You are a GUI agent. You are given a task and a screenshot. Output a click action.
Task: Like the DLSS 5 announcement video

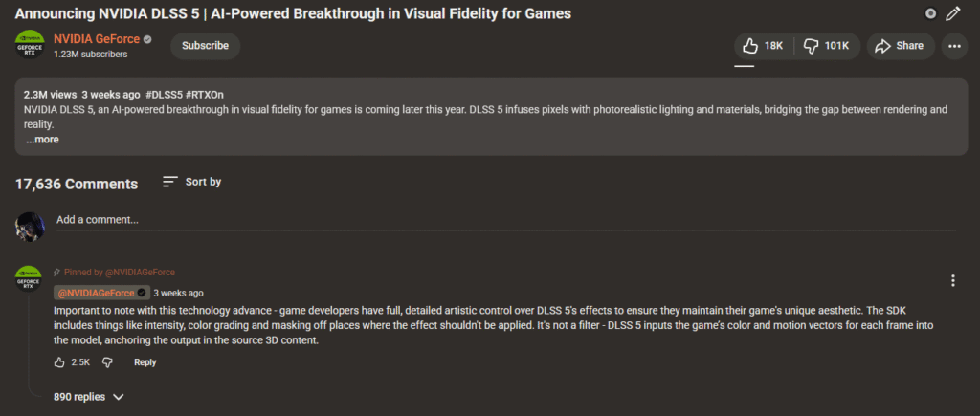[763, 46]
